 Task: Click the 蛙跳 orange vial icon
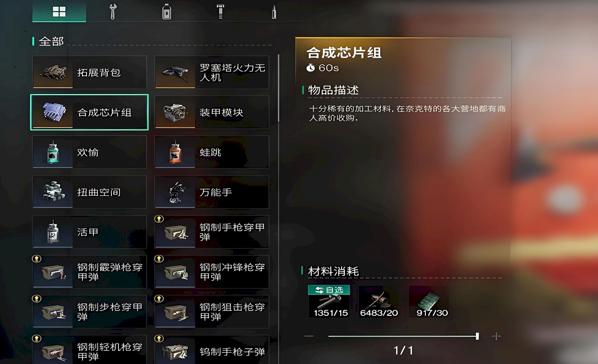coord(175,152)
